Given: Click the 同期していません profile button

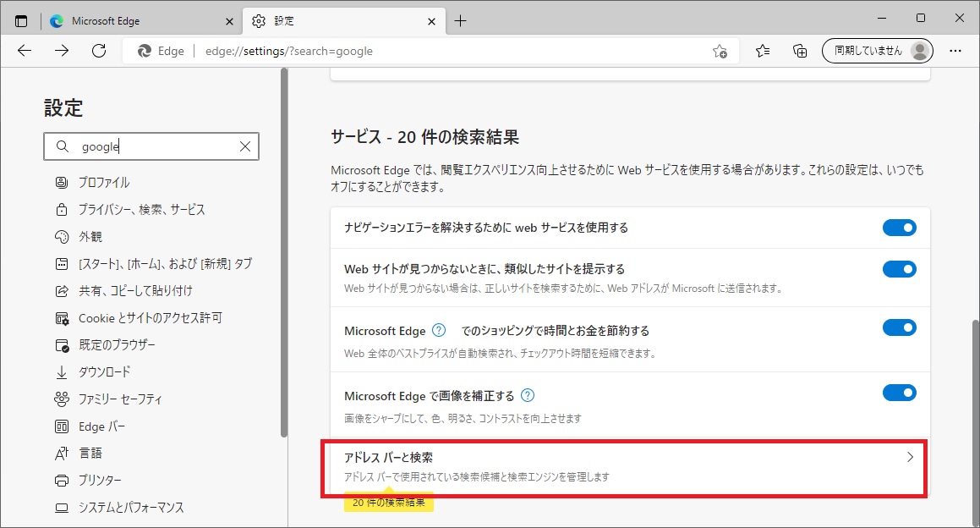Looking at the screenshot, I should point(877,51).
